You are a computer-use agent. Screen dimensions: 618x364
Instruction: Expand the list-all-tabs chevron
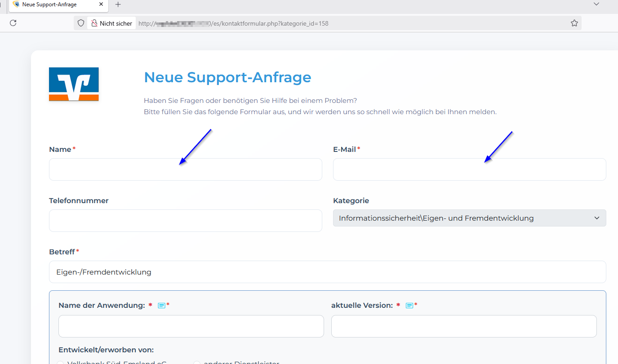(596, 4)
